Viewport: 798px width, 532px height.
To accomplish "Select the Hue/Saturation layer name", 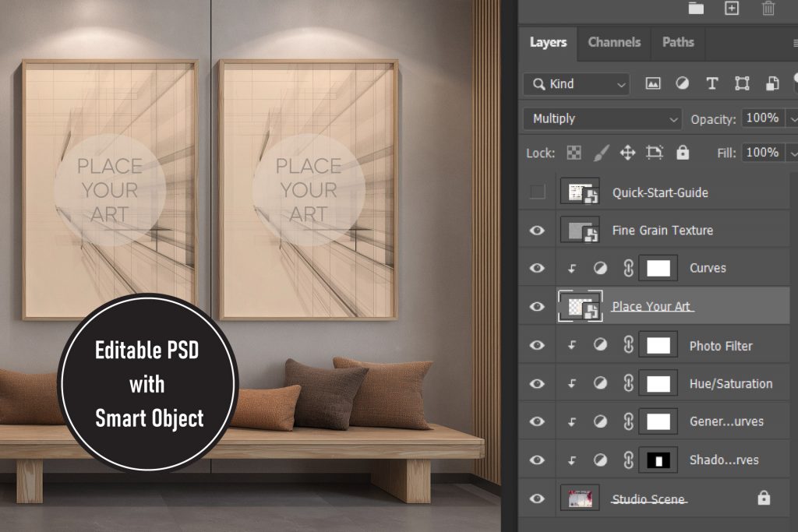I will (731, 383).
